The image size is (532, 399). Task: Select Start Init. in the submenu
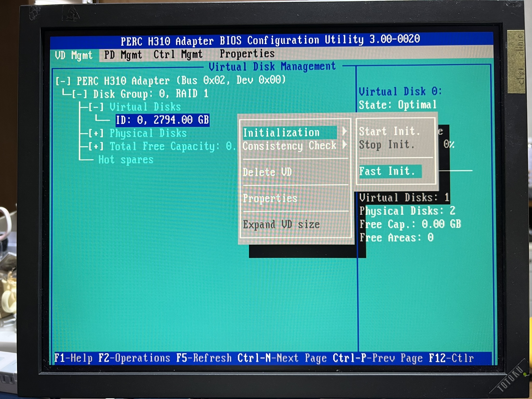pos(389,131)
